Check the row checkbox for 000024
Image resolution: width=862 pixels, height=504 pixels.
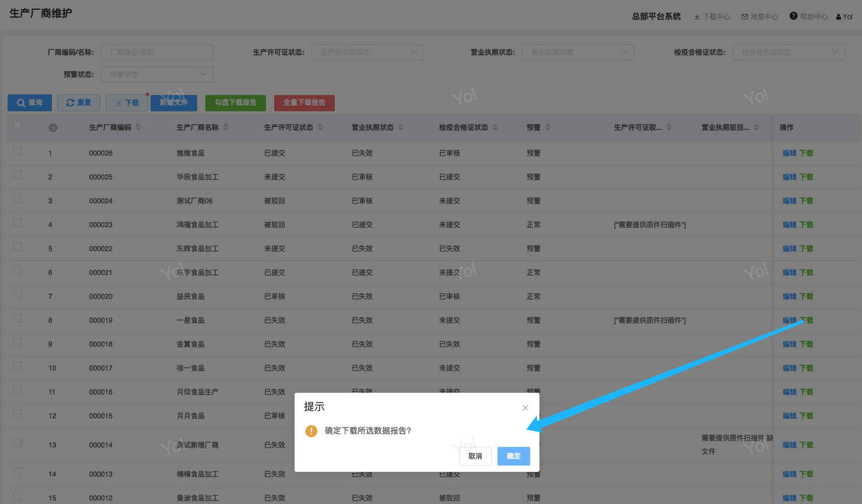(x=17, y=199)
